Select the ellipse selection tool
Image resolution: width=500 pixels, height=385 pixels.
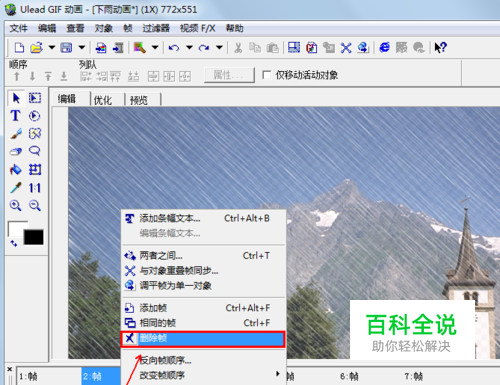click(x=34, y=116)
